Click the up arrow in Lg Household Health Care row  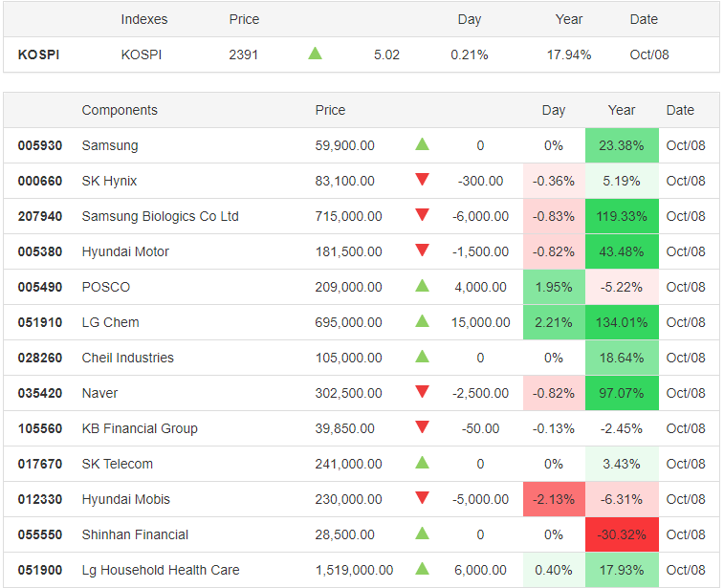422,569
